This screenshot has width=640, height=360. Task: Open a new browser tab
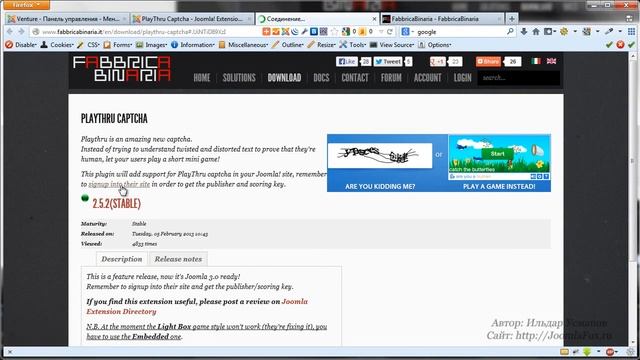tap(511, 19)
